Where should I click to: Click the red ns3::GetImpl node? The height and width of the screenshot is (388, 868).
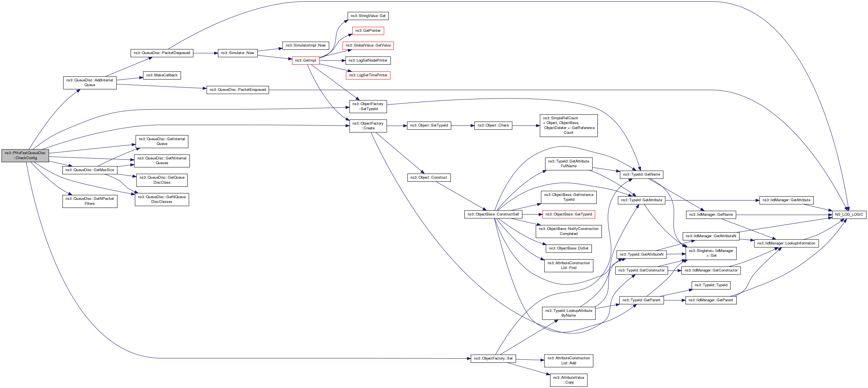305,61
